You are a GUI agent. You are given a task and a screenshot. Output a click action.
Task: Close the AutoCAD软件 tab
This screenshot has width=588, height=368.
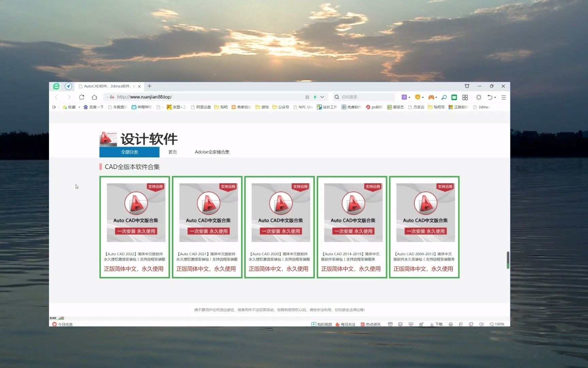139,87
